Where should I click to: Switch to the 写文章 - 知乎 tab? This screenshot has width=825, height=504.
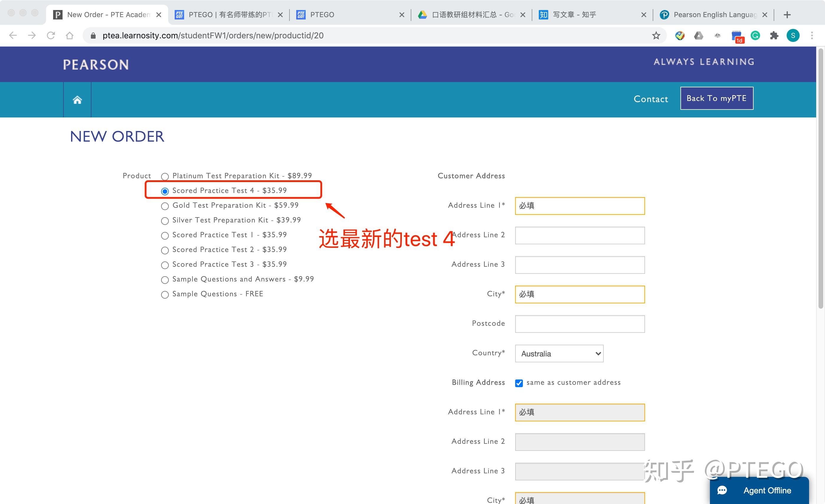(x=592, y=15)
